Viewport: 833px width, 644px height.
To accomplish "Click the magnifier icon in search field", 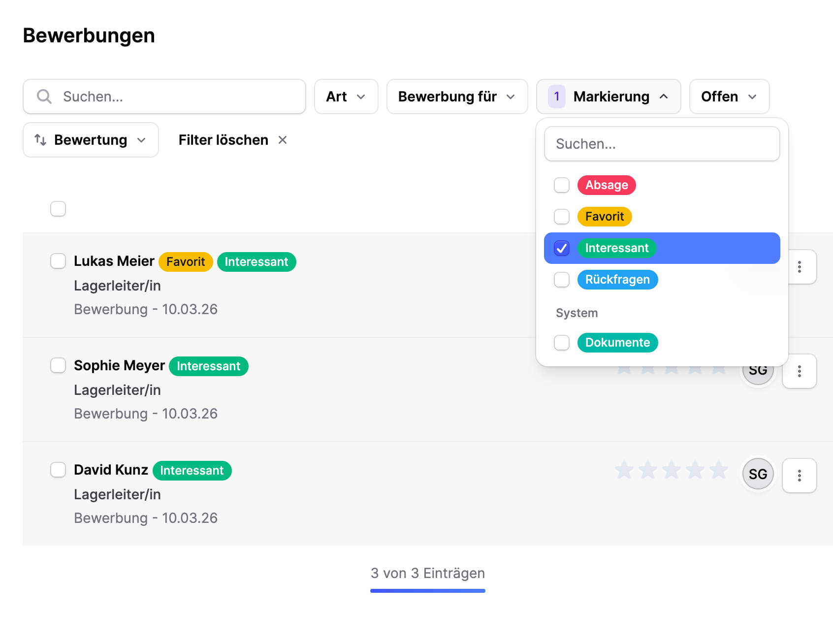I will pos(44,97).
